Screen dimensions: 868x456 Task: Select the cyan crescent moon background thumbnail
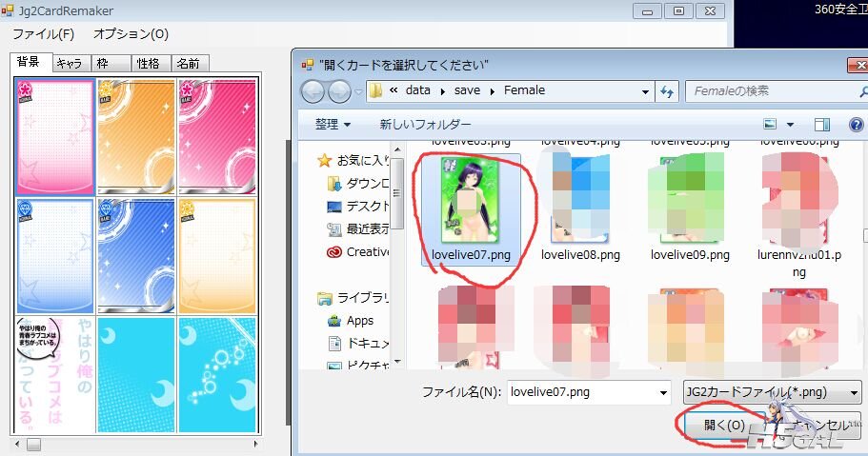tap(136, 374)
